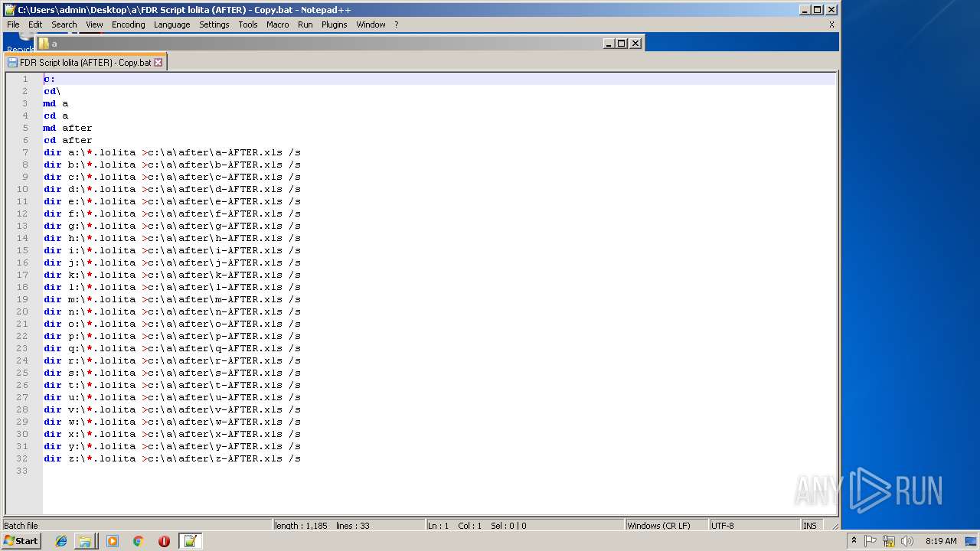Open the Windows Start menu

pos(21,541)
